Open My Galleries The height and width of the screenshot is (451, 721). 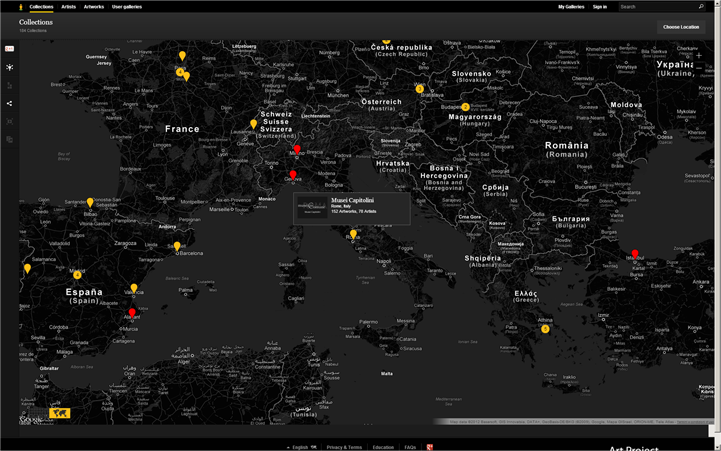coord(571,7)
